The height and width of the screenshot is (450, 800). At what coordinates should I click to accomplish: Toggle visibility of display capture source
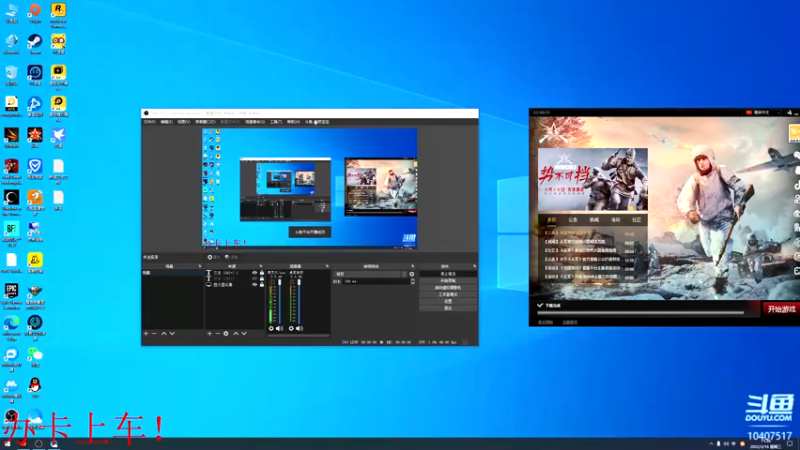[x=255, y=285]
